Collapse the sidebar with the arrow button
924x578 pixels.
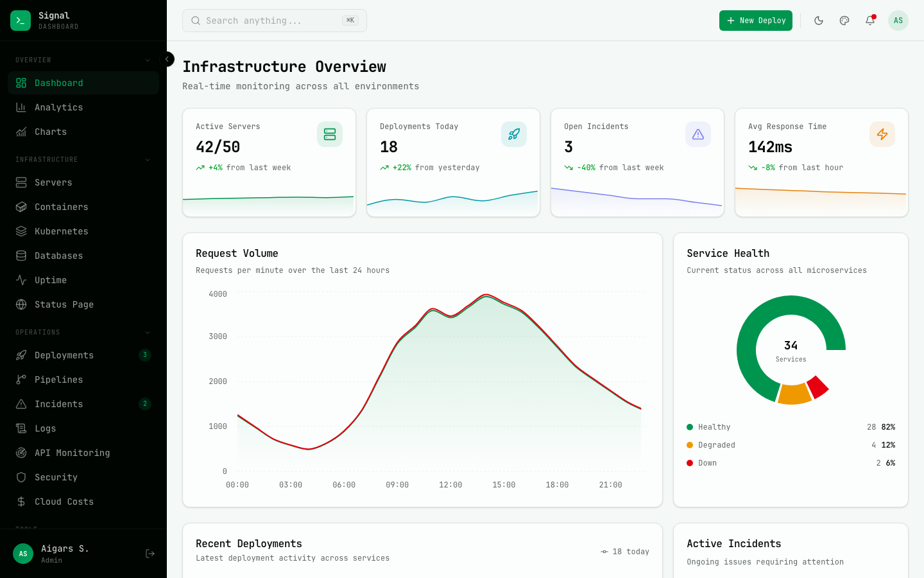pos(167,59)
